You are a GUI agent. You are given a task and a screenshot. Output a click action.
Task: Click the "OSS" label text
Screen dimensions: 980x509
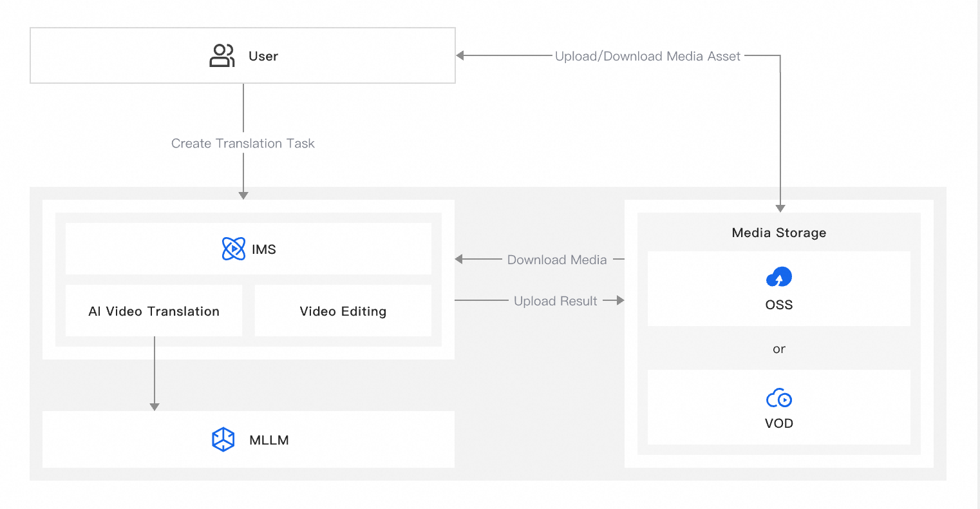779,305
